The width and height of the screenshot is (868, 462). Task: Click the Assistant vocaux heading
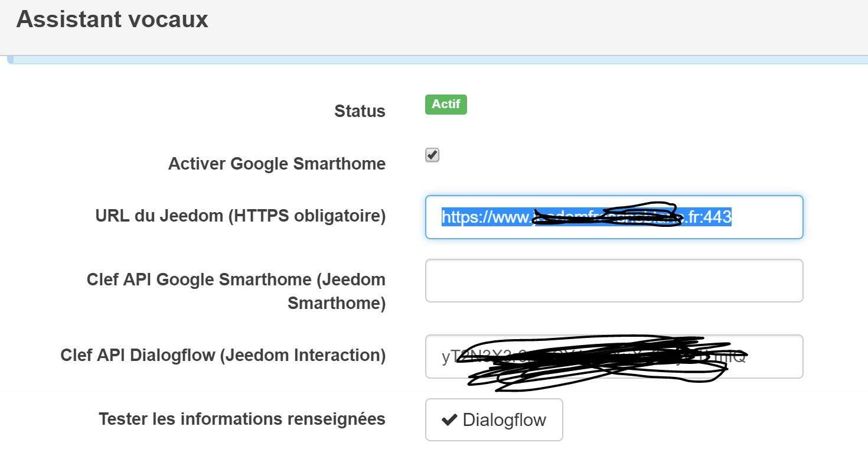(x=112, y=19)
